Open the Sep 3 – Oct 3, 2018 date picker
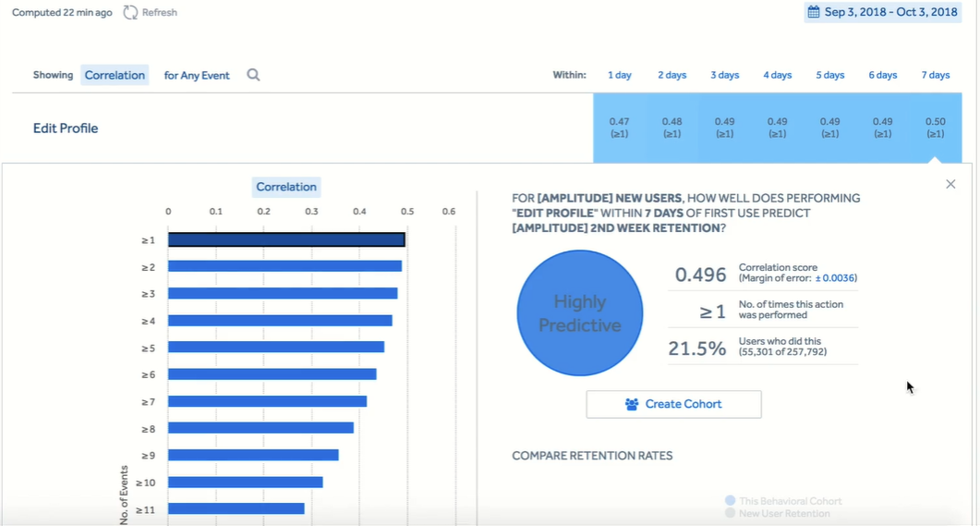Screen dimensions: 980x526 coord(882,12)
